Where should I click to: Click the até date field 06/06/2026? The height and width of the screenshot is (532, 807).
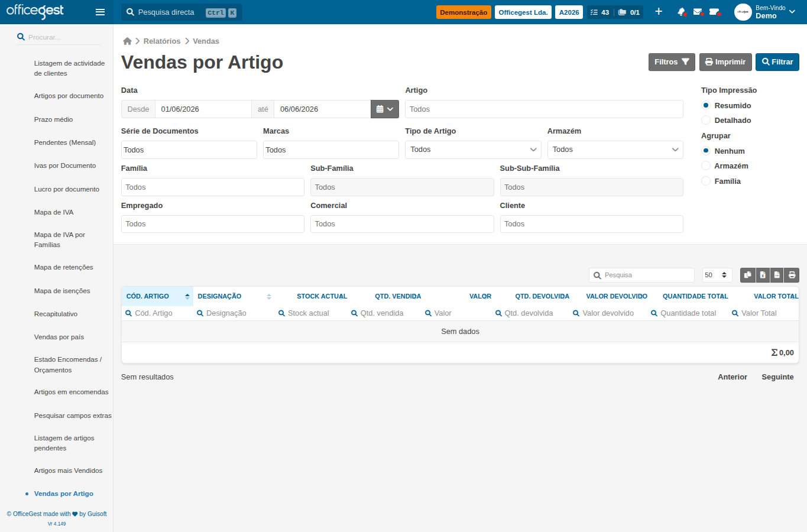(x=322, y=109)
